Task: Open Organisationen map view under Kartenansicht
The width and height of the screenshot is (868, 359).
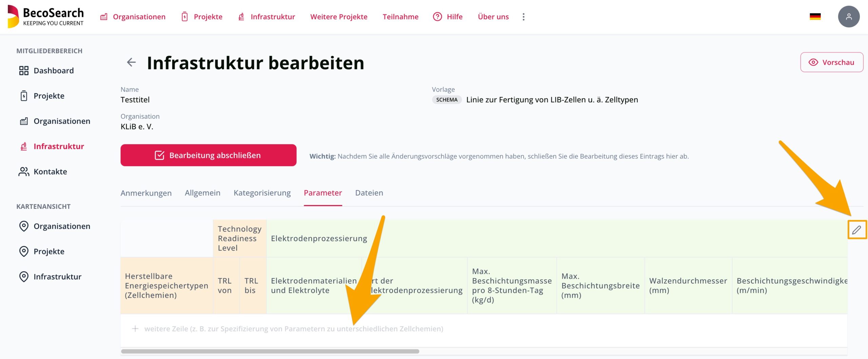Action: (62, 226)
